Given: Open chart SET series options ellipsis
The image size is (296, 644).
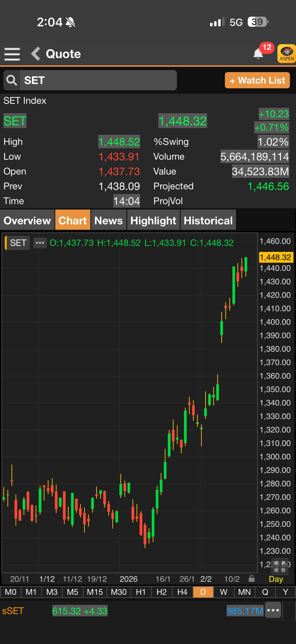Looking at the screenshot, I should click(40, 243).
